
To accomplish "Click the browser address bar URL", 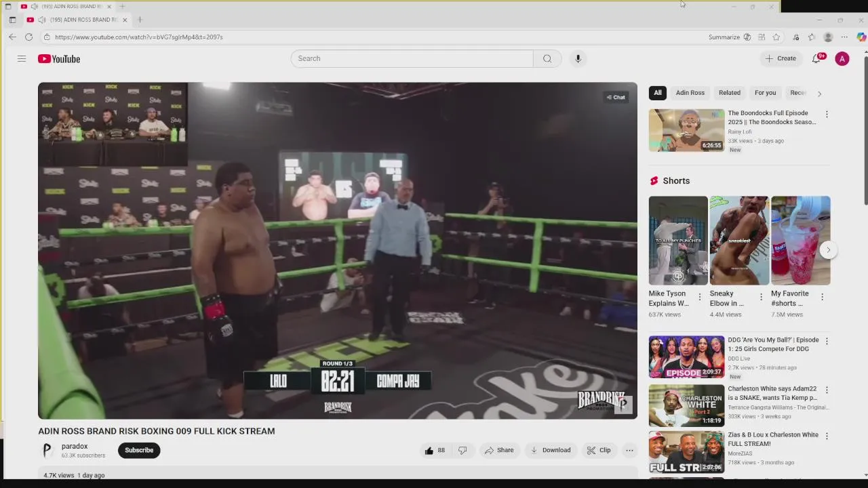I will [139, 37].
